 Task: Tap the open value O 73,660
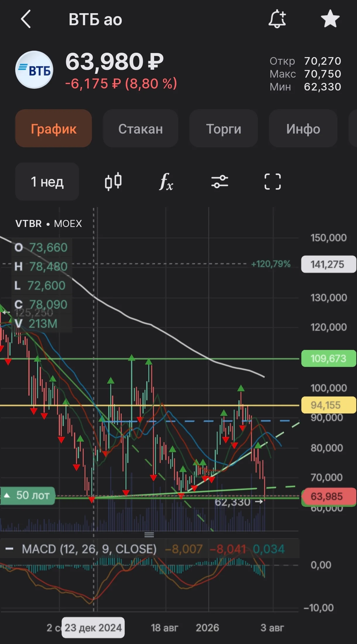coord(41,247)
